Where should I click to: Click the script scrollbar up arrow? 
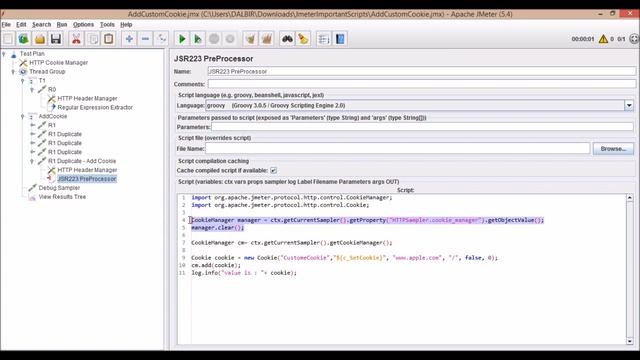(630, 198)
